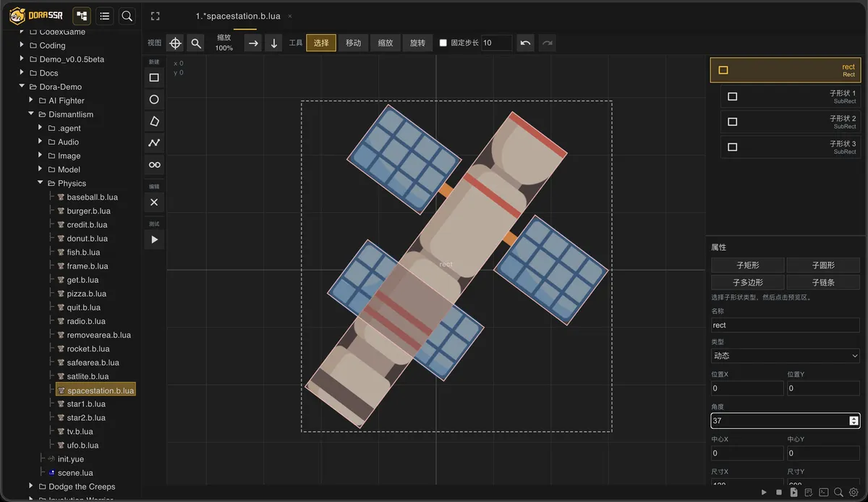This screenshot has width=868, height=502.
Task: Open rocket.b.lua in file tree
Action: (x=88, y=349)
